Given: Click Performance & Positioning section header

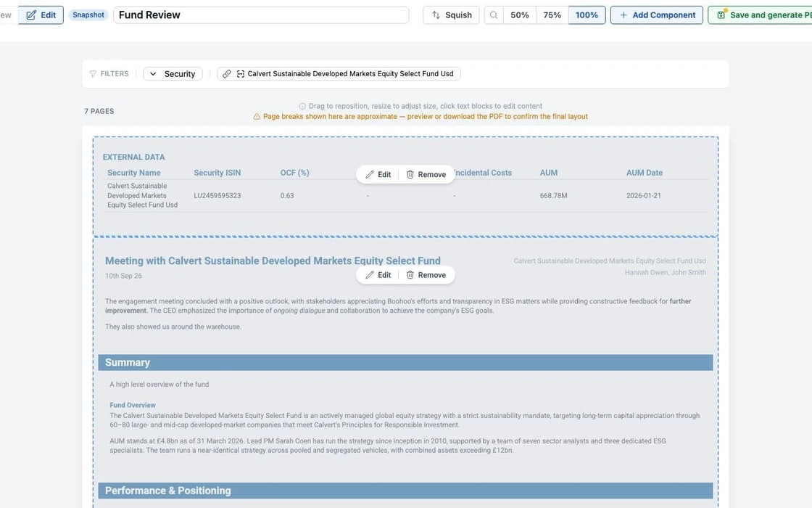Looking at the screenshot, I should coord(405,491).
